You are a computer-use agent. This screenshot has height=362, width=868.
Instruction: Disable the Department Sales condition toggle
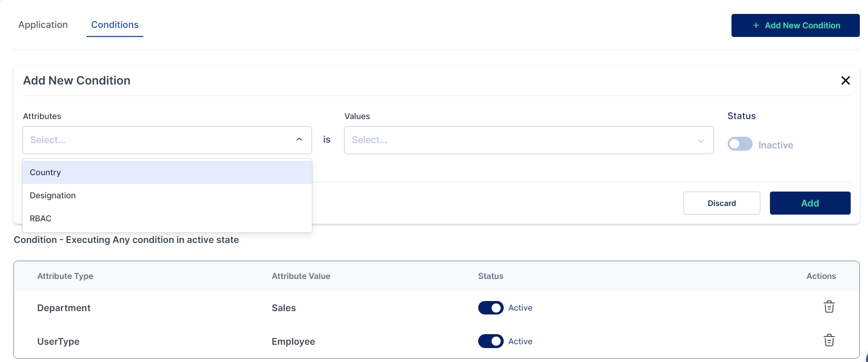coord(490,308)
